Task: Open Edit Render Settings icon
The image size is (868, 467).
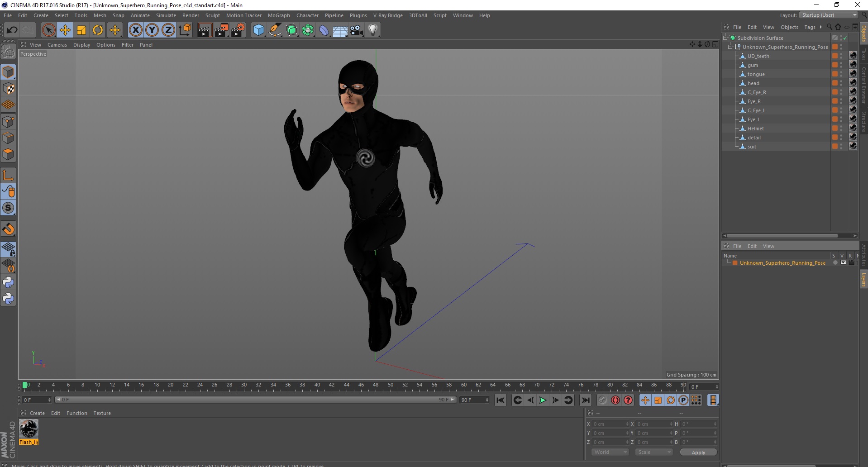Action: 238,30
